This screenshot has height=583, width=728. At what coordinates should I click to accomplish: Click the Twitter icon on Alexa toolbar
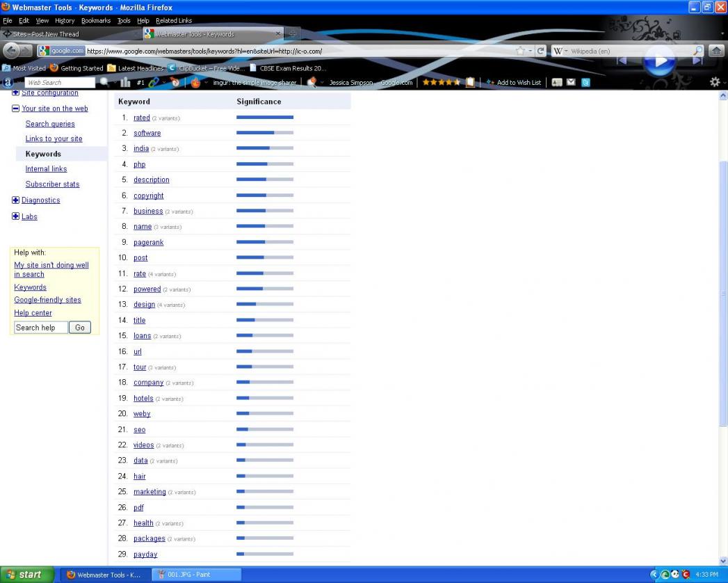click(x=585, y=82)
